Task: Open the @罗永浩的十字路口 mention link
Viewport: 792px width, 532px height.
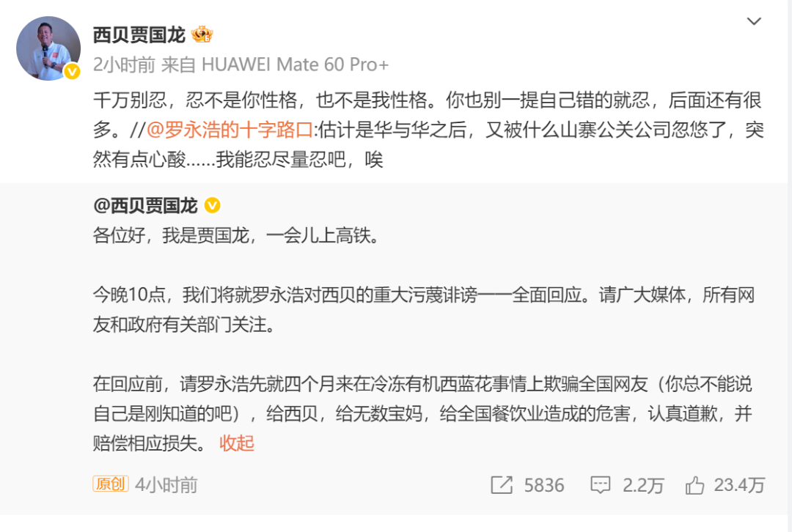Action: point(230,130)
